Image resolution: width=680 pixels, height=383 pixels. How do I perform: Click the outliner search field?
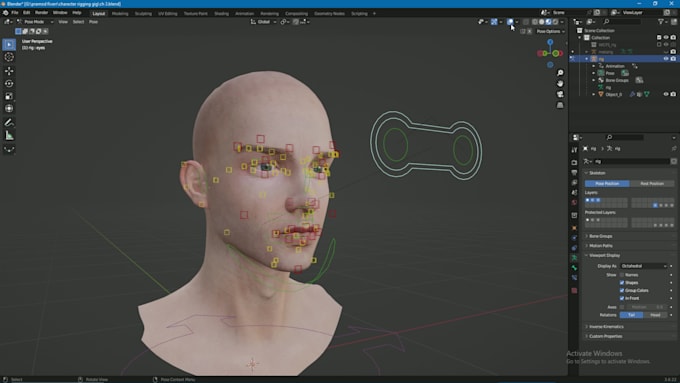click(621, 22)
